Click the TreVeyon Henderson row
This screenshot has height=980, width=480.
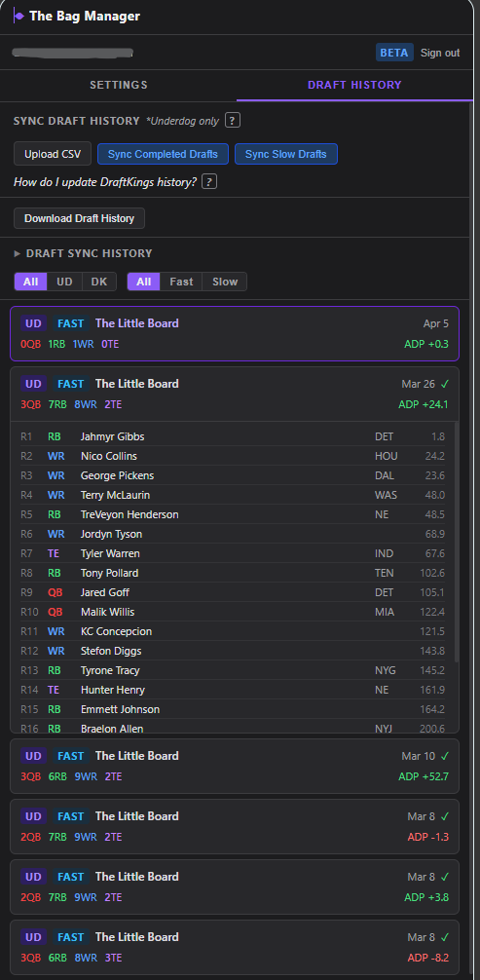(233, 514)
